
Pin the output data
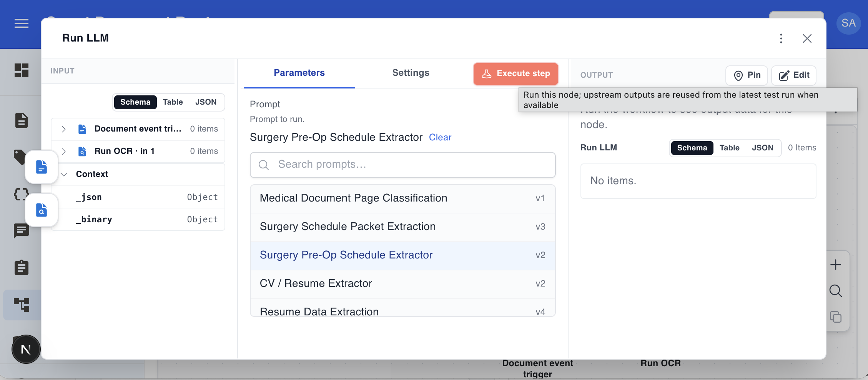point(747,75)
